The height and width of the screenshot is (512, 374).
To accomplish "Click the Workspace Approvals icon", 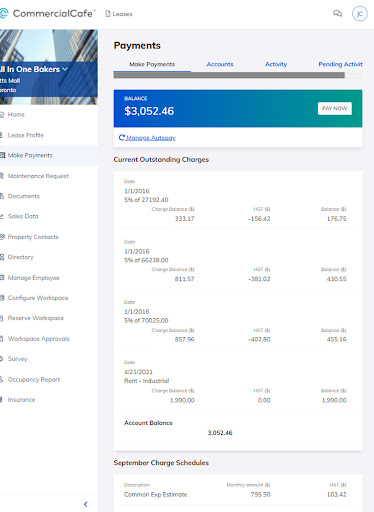I will [2, 339].
